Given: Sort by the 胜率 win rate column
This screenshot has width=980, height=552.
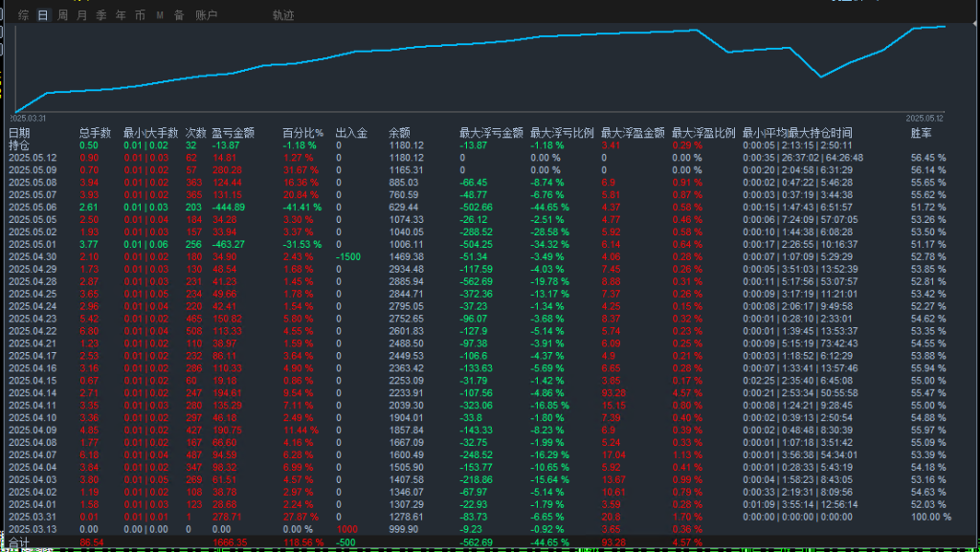Looking at the screenshot, I should (x=922, y=133).
